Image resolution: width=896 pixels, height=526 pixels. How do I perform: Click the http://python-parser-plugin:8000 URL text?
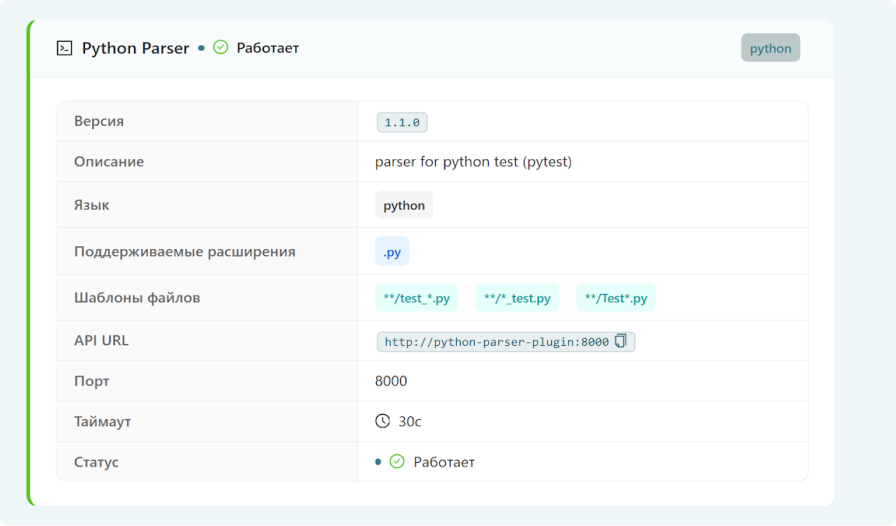click(497, 342)
